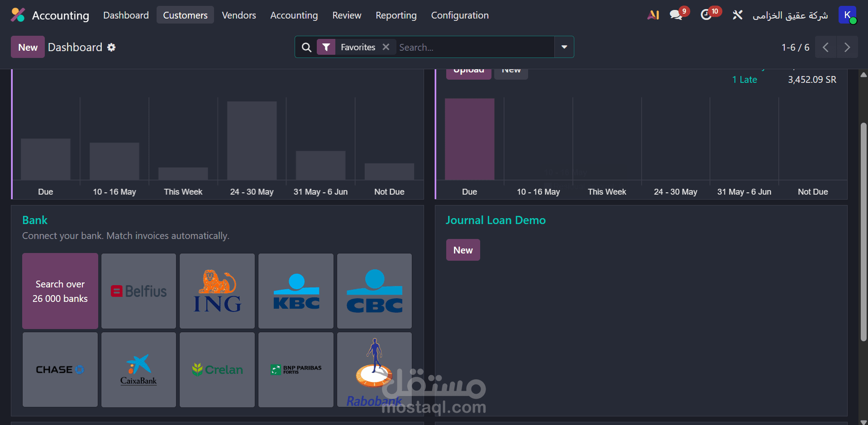
Task: Select the Chase bank tile
Action: [60, 370]
